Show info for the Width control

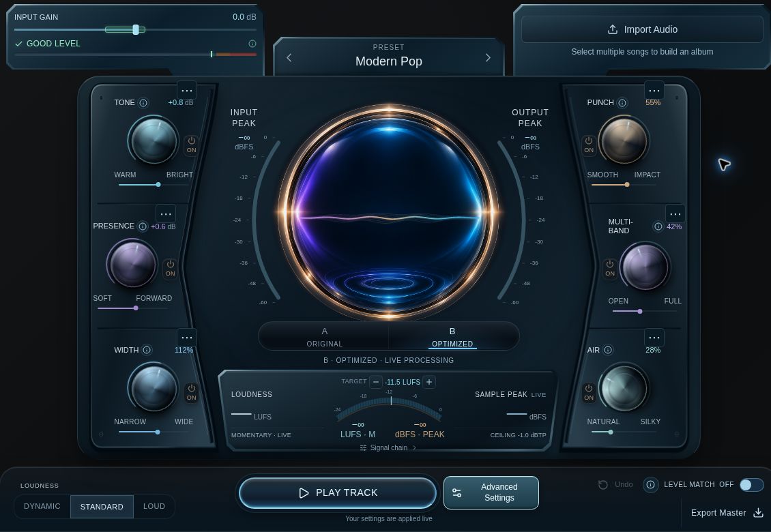point(147,350)
